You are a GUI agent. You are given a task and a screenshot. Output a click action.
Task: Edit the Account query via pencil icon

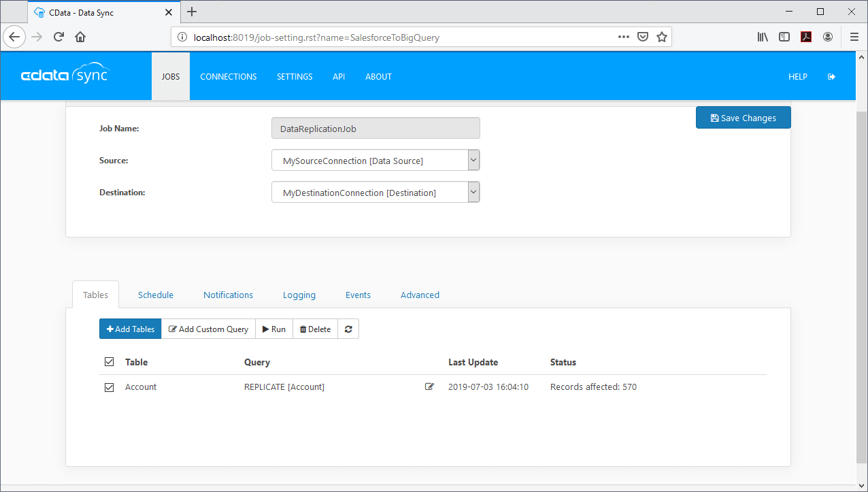(x=429, y=387)
